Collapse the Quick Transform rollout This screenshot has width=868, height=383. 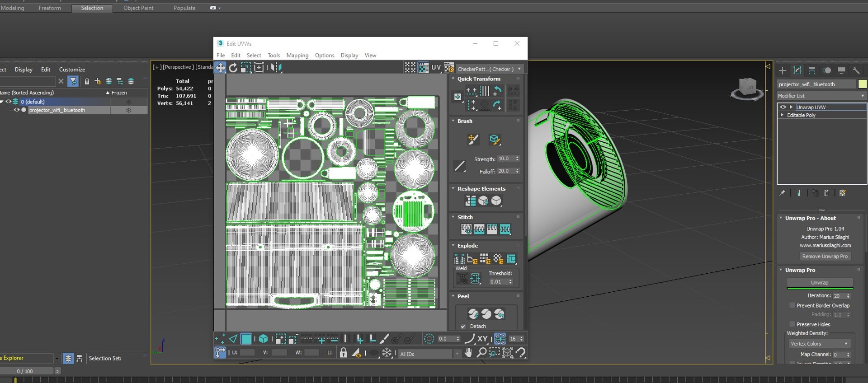coord(453,79)
